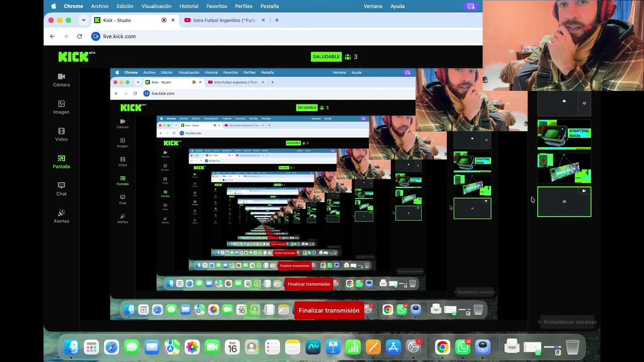
Task: Switch to the Kick - Studio tab
Action: [x=134, y=20]
